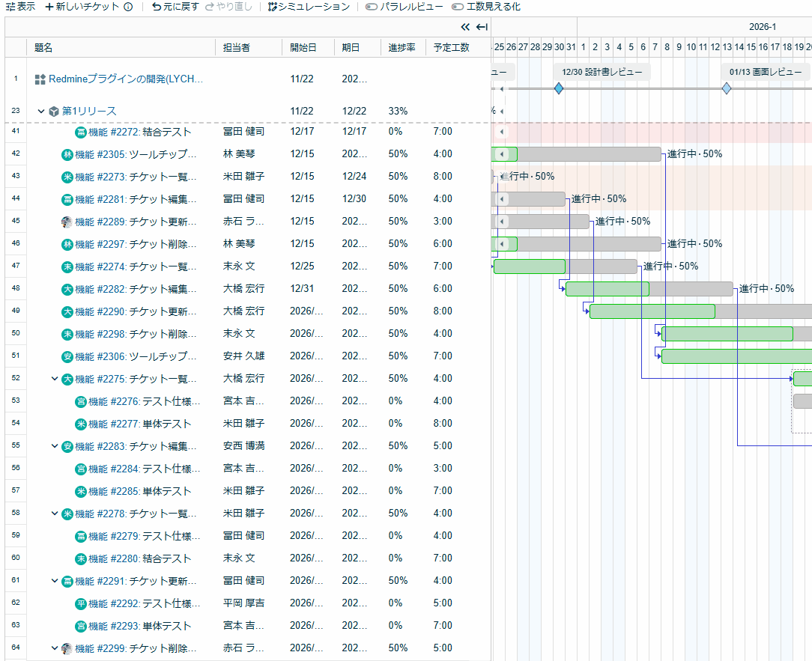Open the 表示 display settings

(20, 7)
